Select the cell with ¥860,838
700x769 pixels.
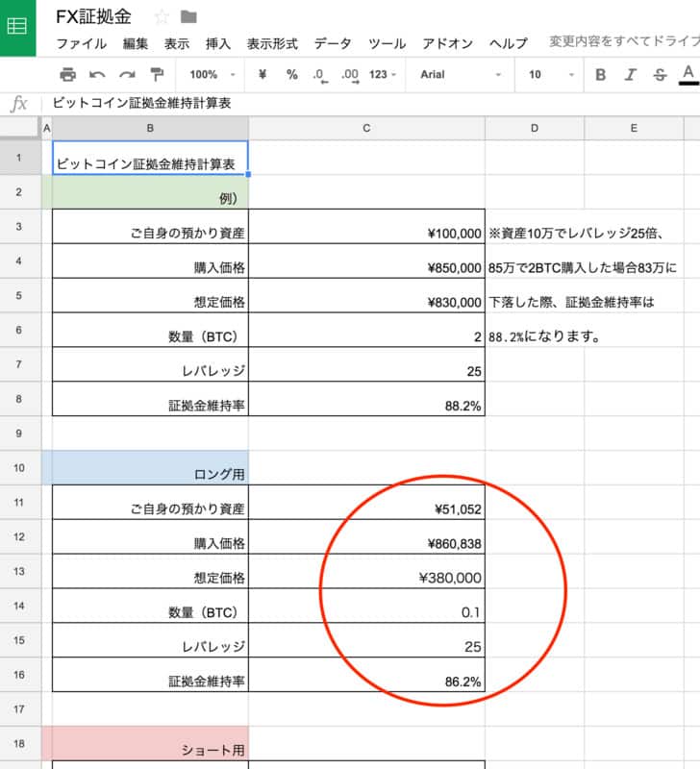pos(366,537)
